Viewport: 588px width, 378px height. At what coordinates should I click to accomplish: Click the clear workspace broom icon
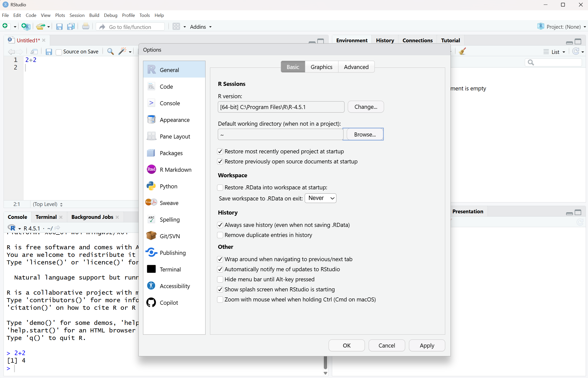[x=462, y=52]
